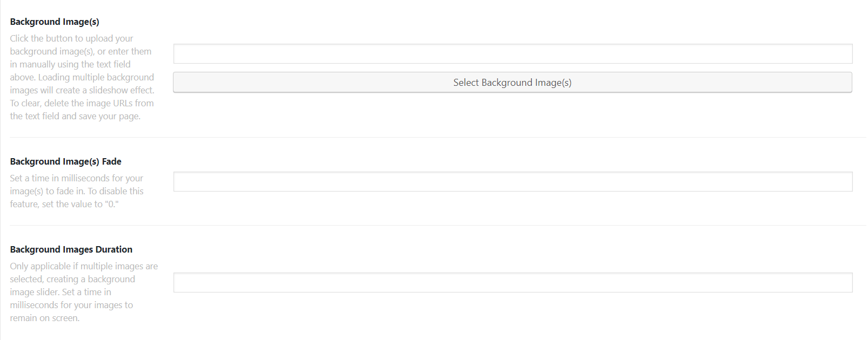Click the Background Image(s) Fade heading

65,161
